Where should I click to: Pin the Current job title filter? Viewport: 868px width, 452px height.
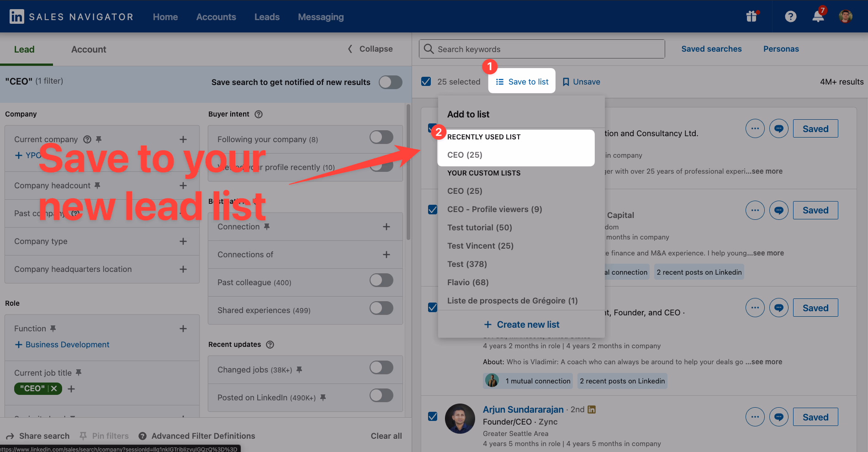click(79, 373)
